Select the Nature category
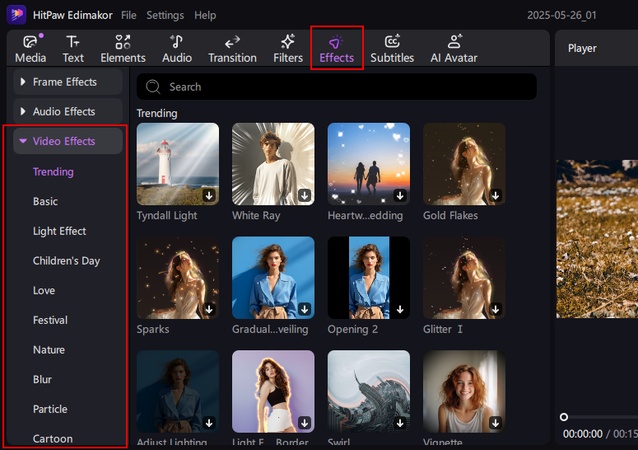Viewport: 638px width, 450px height. pyautogui.click(x=49, y=350)
